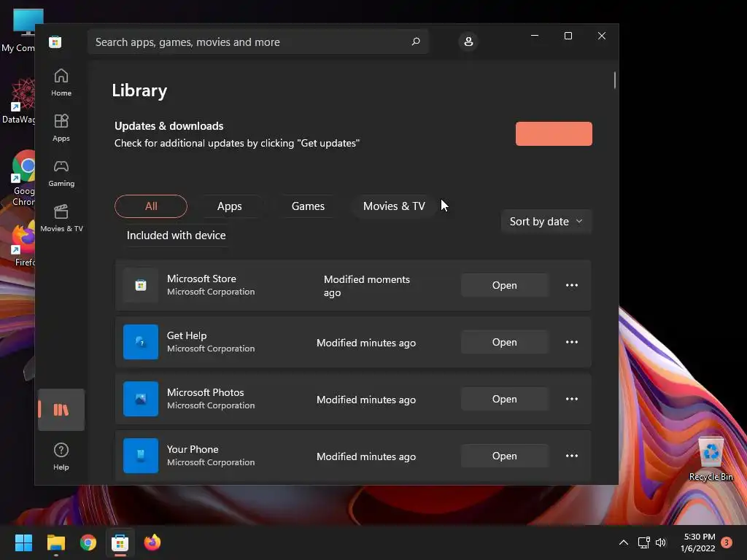Click the orange Get updates button
Screen dimensions: 747x560
pyautogui.click(x=554, y=134)
